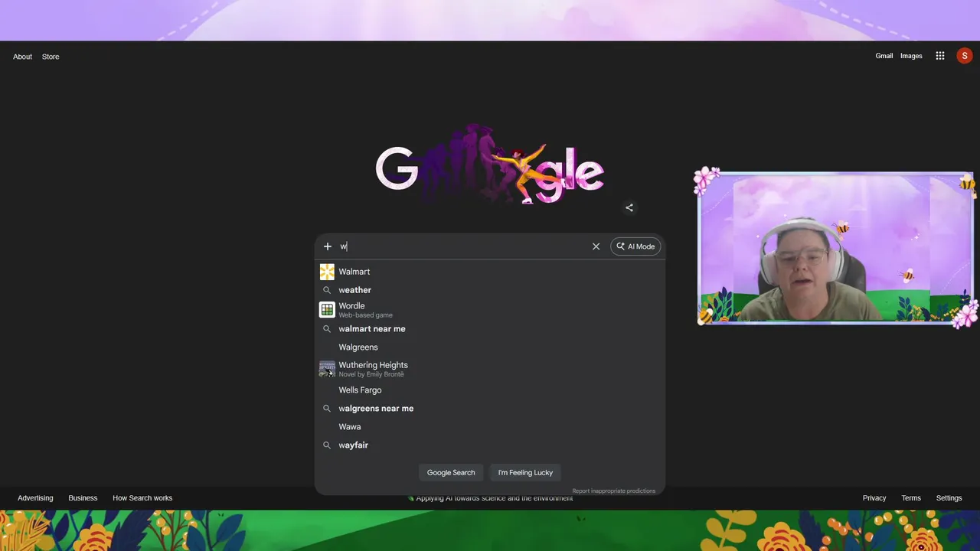Select the Wordle web-based game suggestion
The width and height of the screenshot is (980, 551).
coord(490,310)
